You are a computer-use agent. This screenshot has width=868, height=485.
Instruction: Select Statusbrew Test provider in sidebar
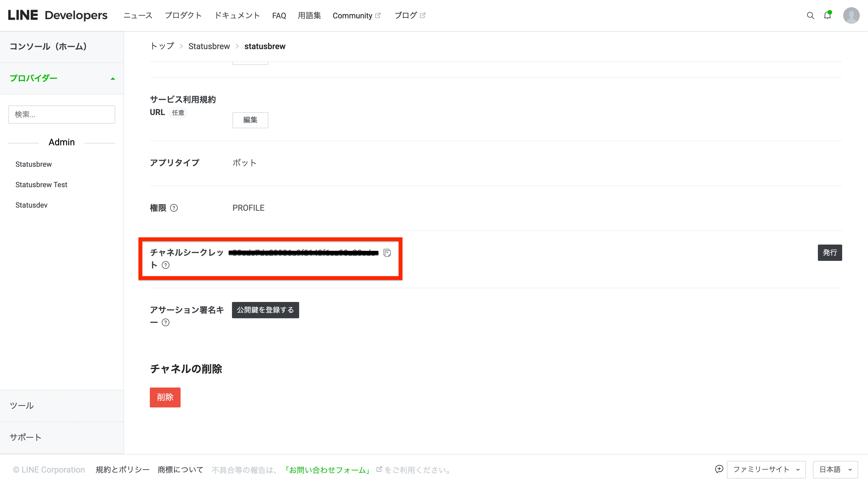[41, 185]
